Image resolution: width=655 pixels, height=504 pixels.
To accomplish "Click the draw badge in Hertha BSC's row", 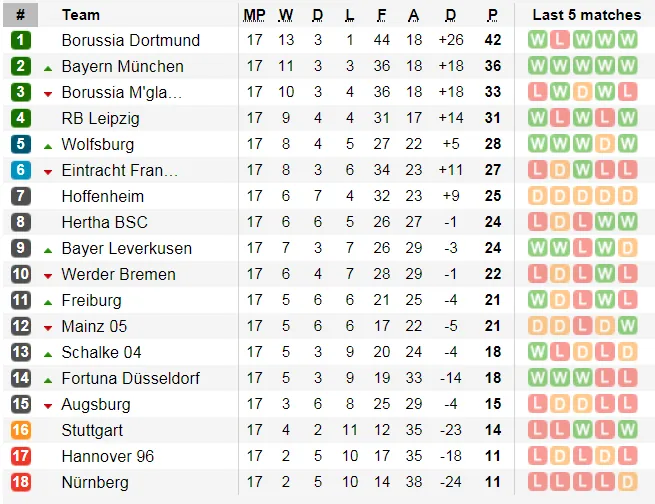I will 560,222.
